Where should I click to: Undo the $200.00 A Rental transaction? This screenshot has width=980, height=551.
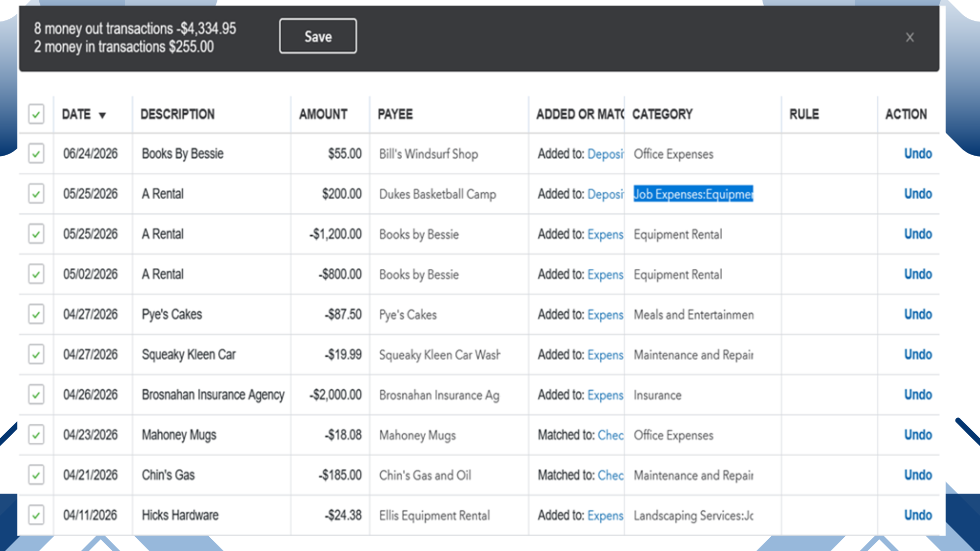click(918, 194)
